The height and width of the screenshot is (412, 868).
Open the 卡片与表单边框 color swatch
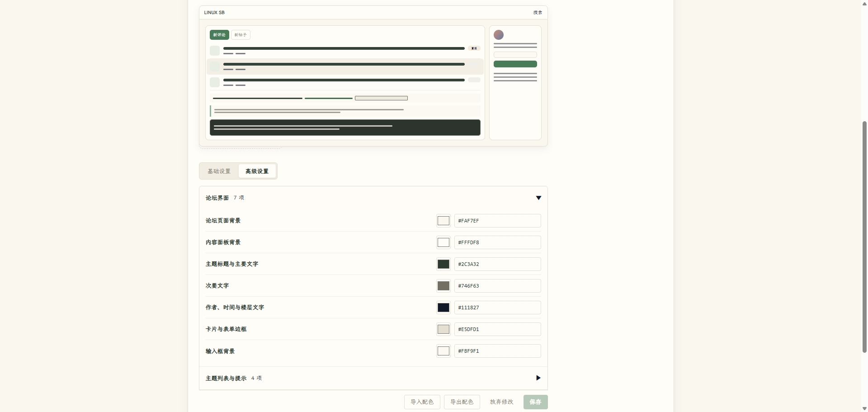[443, 329]
